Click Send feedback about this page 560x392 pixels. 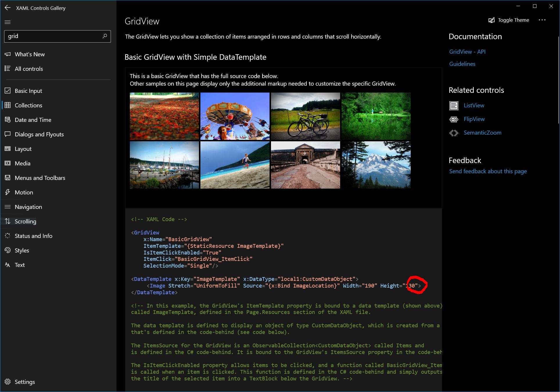click(x=488, y=171)
